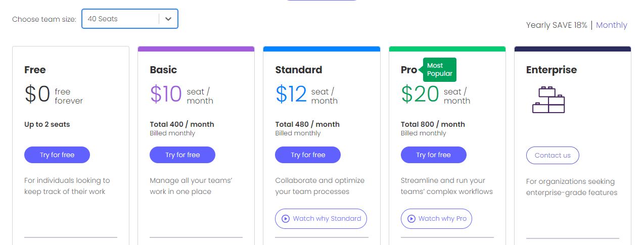Select the Standard plan heading
The image size is (644, 245).
298,70
